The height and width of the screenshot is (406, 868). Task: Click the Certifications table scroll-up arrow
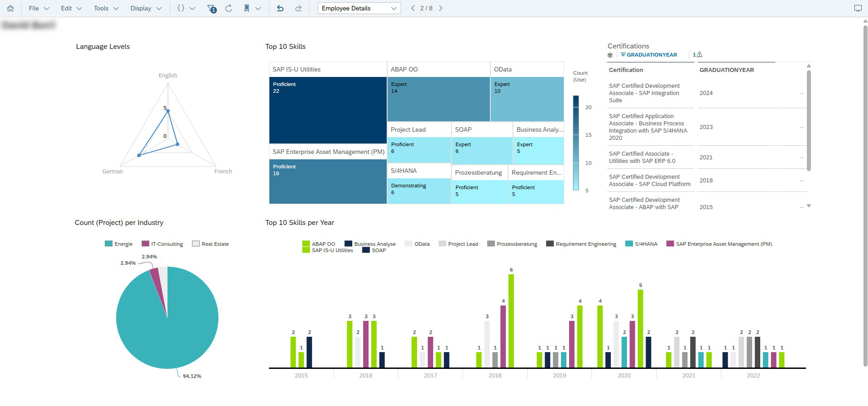(x=809, y=66)
